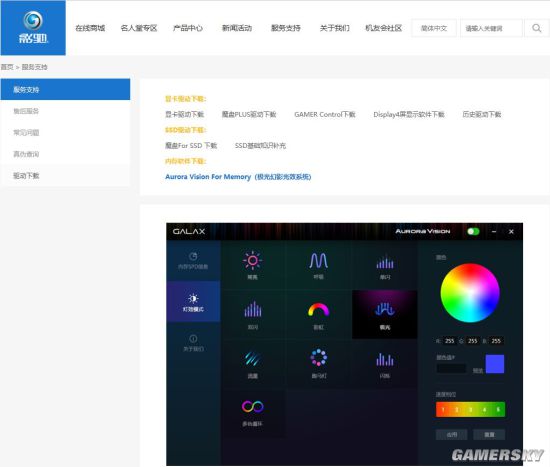Open the GAMER Control download link
The image size is (550, 467).
click(x=325, y=114)
